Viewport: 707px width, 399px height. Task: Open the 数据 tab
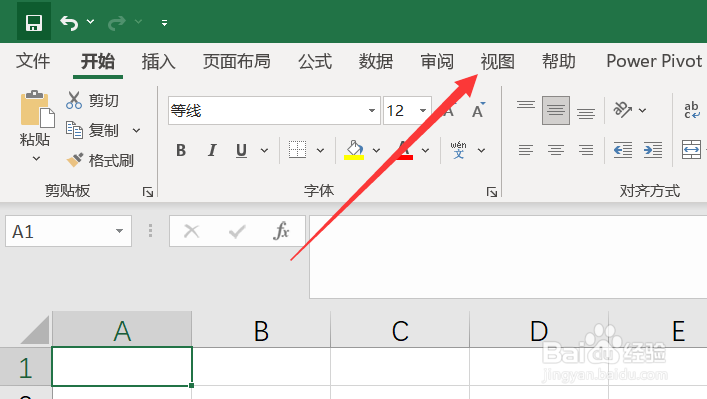pos(376,61)
